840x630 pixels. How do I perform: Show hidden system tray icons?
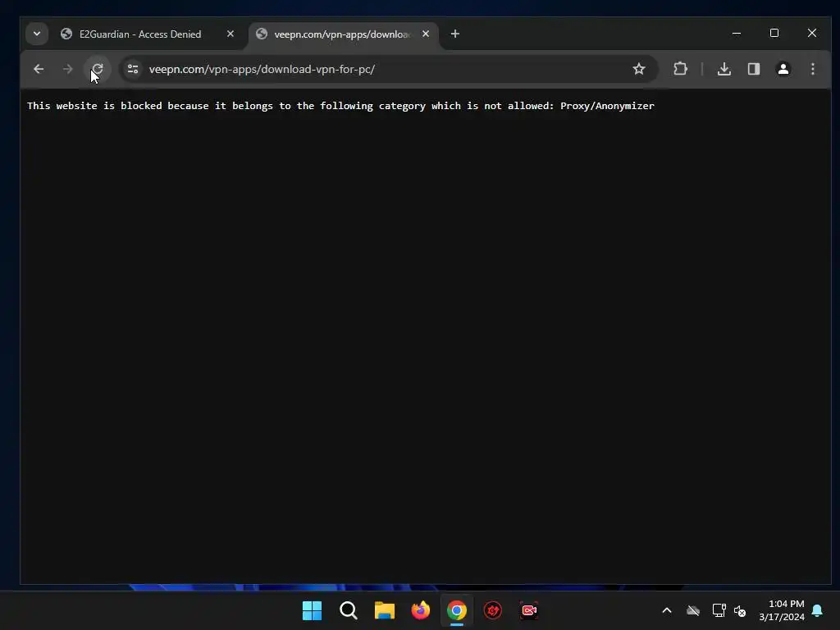pos(667,610)
